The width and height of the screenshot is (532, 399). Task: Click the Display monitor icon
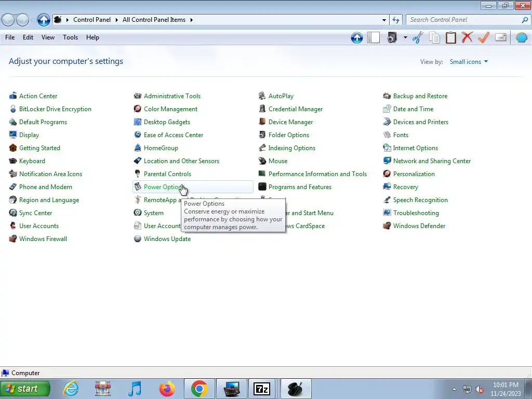click(x=13, y=135)
